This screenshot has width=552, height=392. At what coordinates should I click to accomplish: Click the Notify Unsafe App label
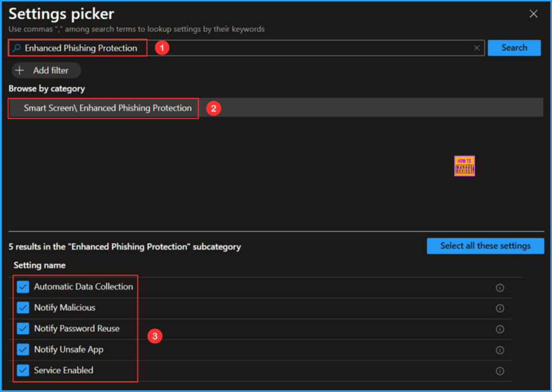68,349
